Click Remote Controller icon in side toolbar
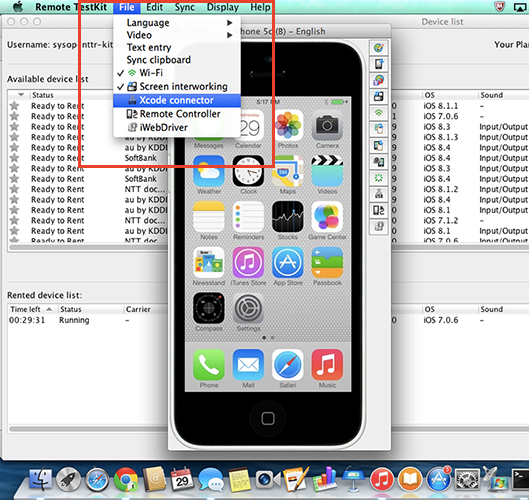The width and height of the screenshot is (529, 500). click(379, 210)
